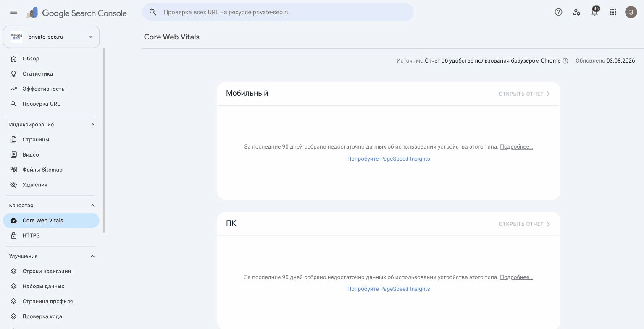Click the Google Search Console logo
Image resolution: width=644 pixels, height=329 pixels.
coord(76,13)
